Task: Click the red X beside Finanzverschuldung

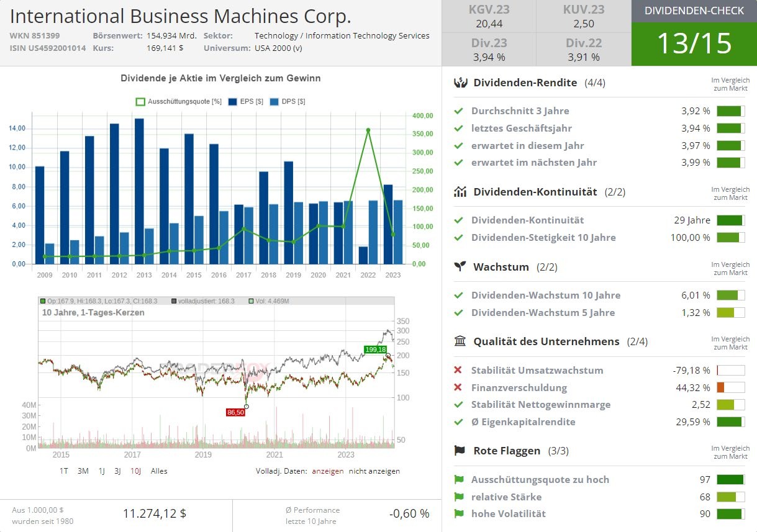Action: [458, 387]
